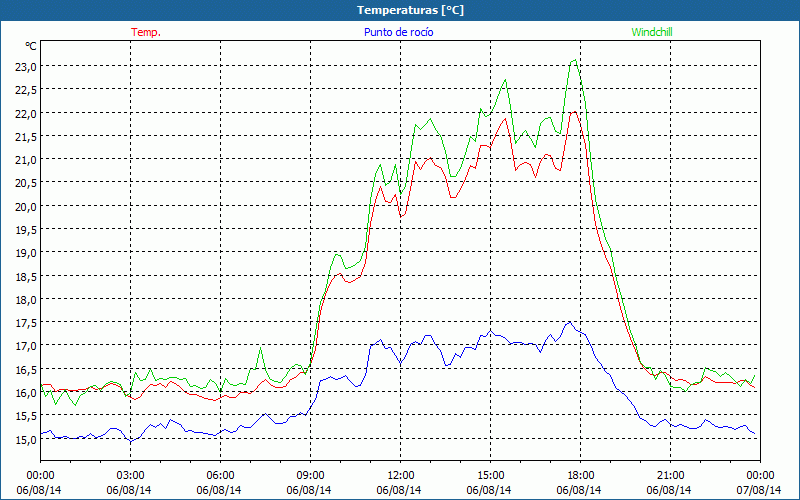Click the 23,0 y-axis value
Screen dimensions: 800x500
tap(26, 66)
